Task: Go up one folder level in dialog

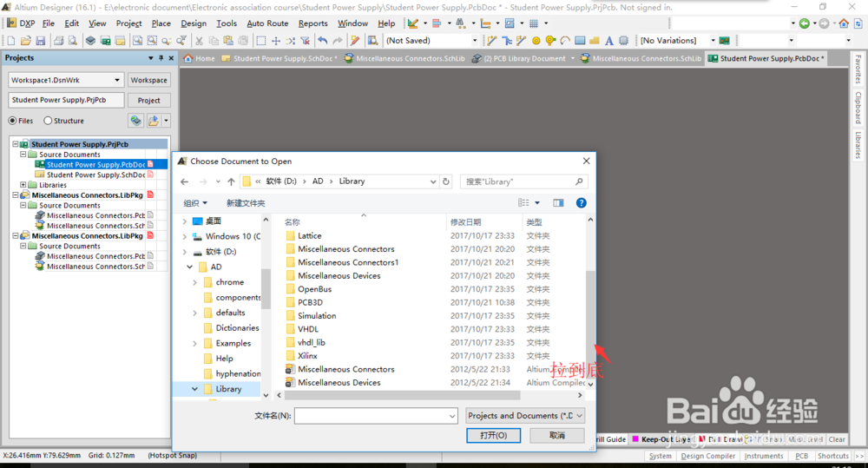Action: point(231,181)
